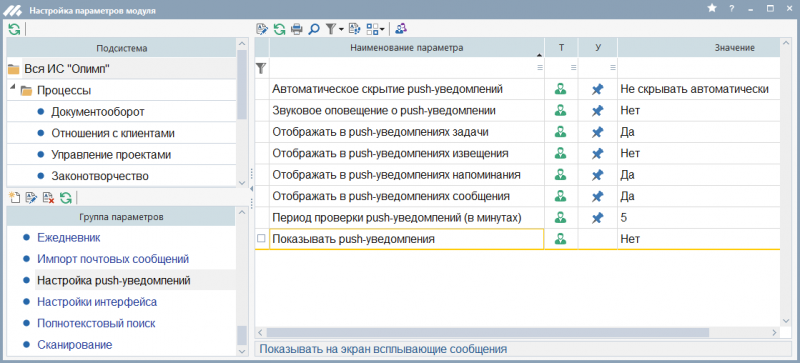The image size is (800, 363).
Task: Refresh the parameter list using the green arrows icon
Action: (x=279, y=29)
